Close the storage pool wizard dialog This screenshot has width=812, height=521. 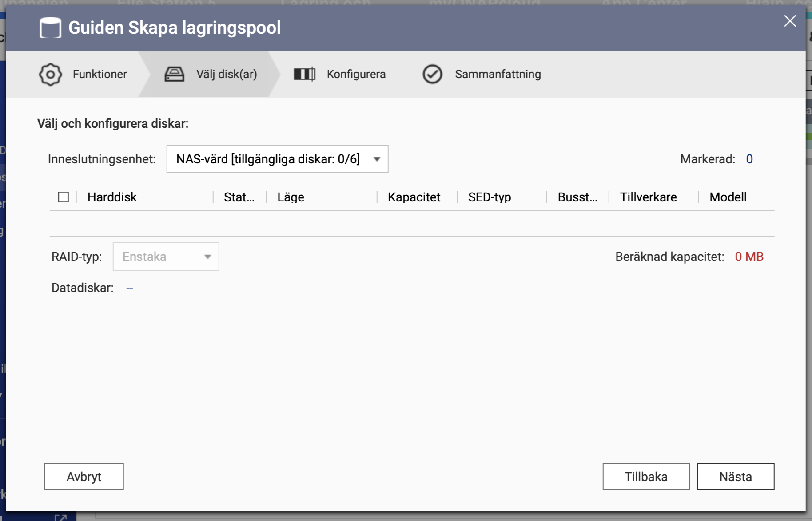pyautogui.click(x=789, y=21)
